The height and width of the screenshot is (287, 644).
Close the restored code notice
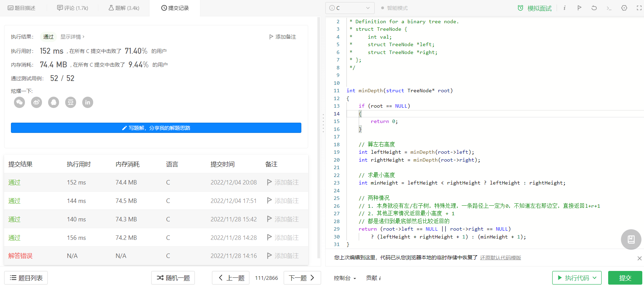pos(640,258)
